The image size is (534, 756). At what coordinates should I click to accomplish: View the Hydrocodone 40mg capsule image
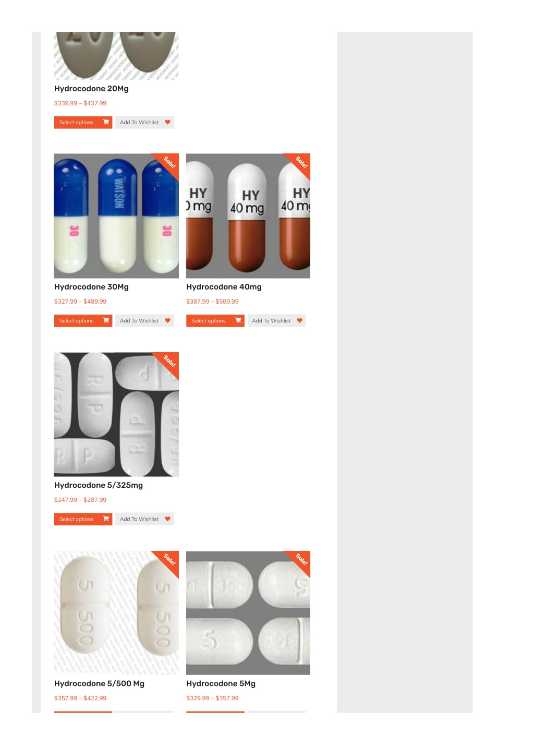point(248,215)
